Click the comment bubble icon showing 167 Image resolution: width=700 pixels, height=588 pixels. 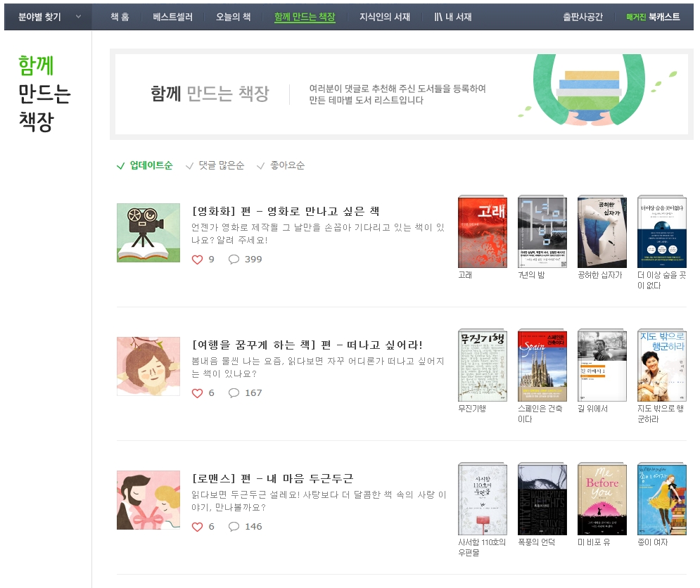(234, 393)
